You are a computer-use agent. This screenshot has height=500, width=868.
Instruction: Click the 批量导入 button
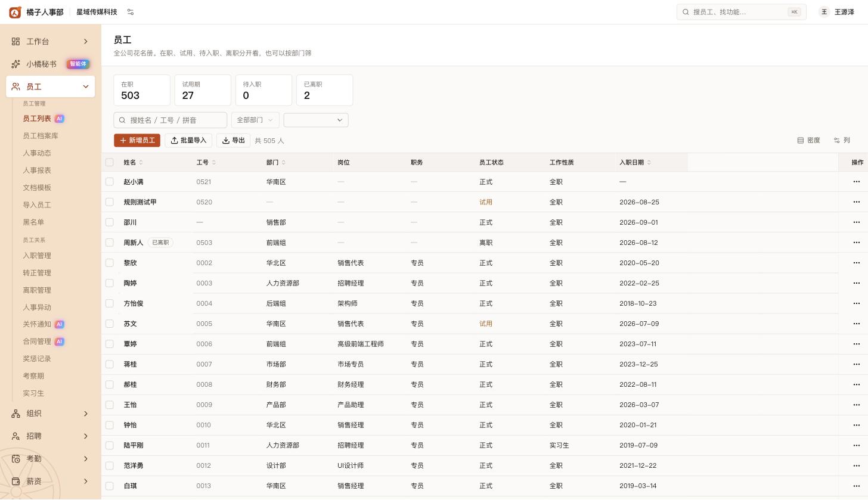[x=188, y=141]
